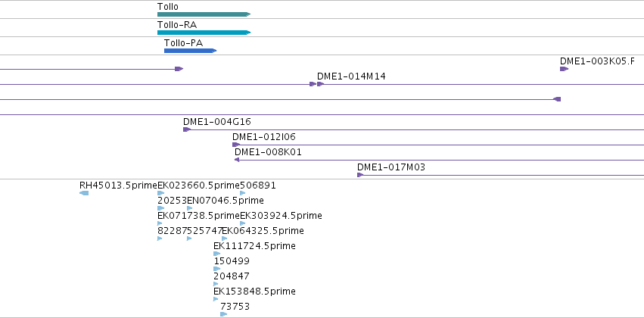Select the DME1-014M14 arrow marker

tap(320, 84)
